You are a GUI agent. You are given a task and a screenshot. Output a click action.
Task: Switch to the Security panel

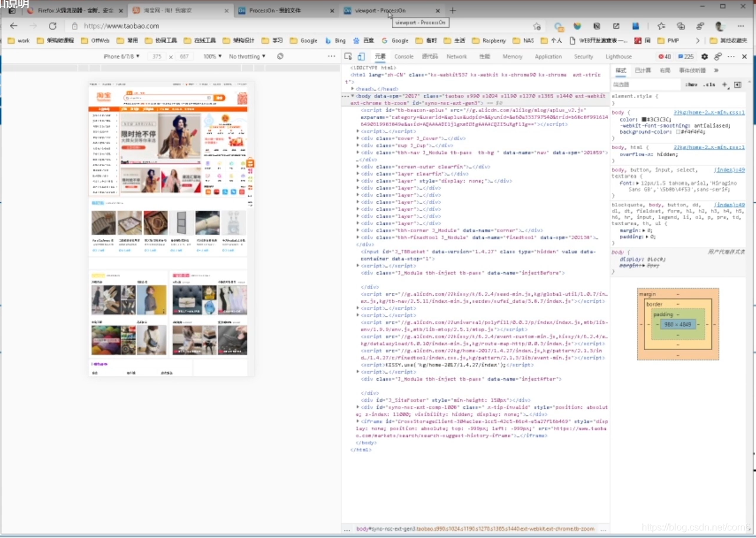pos(583,57)
